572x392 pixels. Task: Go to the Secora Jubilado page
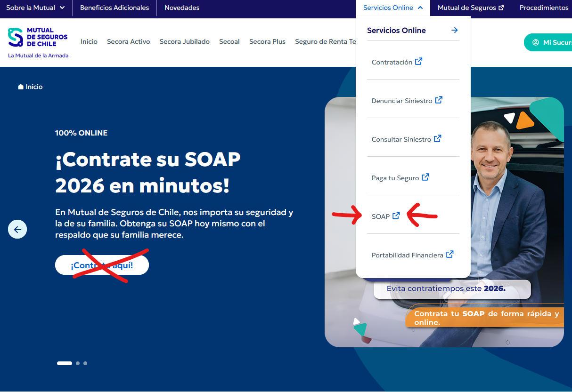(184, 42)
